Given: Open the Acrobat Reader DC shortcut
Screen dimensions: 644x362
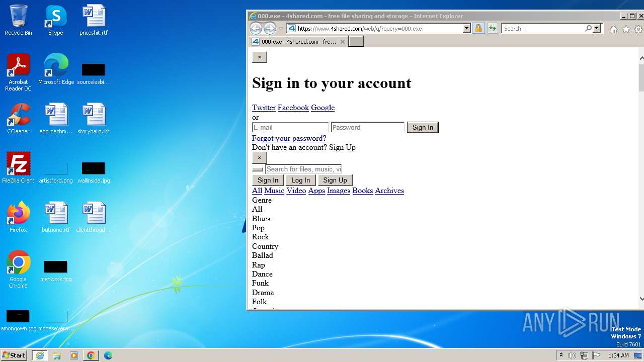Looking at the screenshot, I should tap(18, 72).
